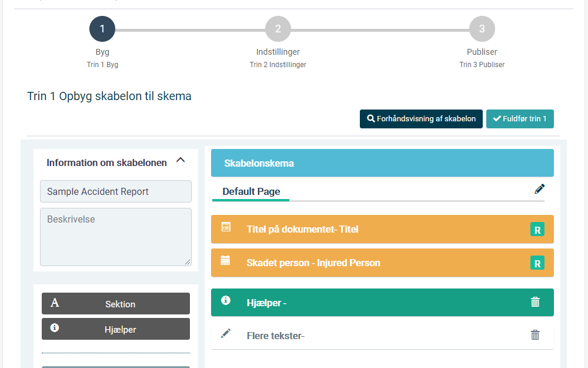588x368 pixels.
Task: Click the pencil icon beside Flere tekster
Action: click(x=226, y=333)
